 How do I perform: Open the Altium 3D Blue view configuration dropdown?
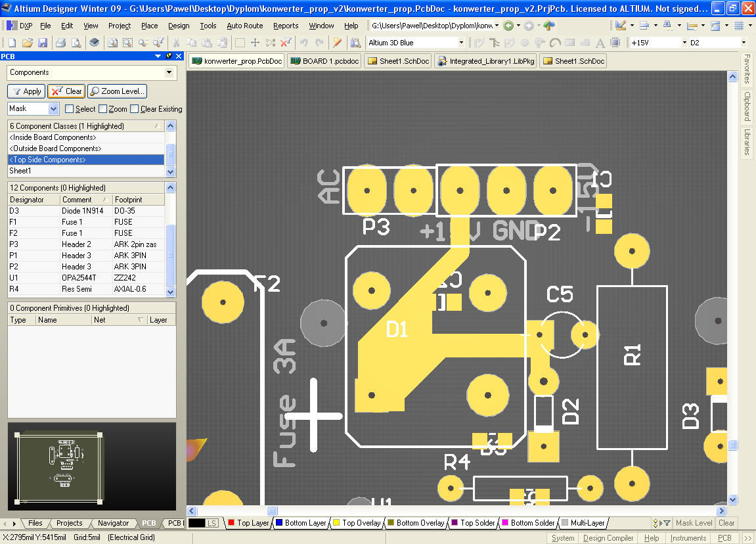(460, 43)
